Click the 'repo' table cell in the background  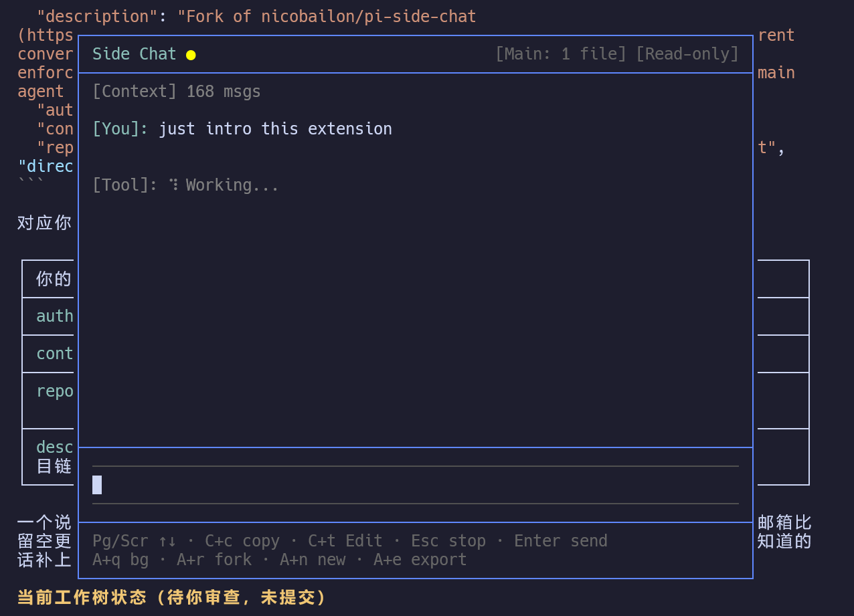pyautogui.click(x=55, y=391)
